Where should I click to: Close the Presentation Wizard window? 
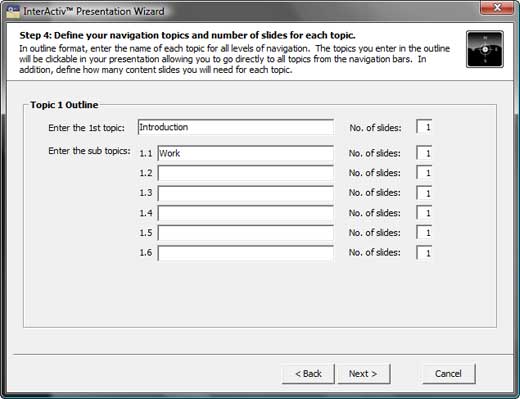point(497,7)
